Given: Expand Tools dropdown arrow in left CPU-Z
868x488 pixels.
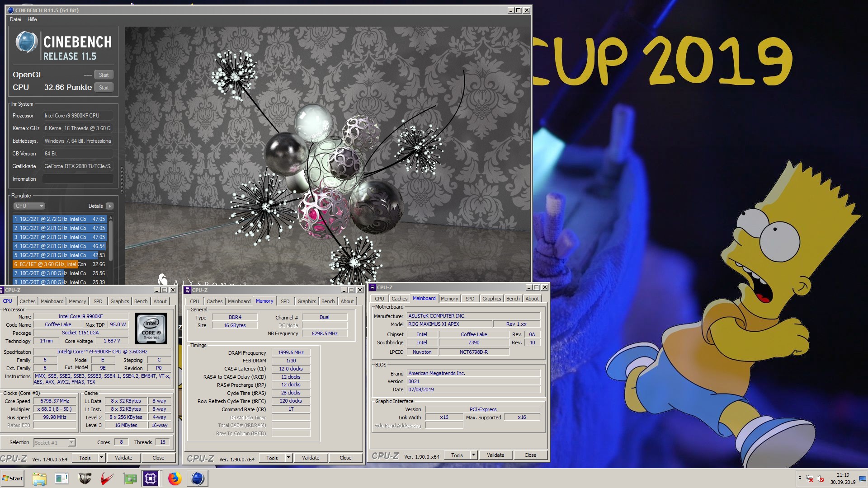Looking at the screenshot, I should (x=102, y=458).
